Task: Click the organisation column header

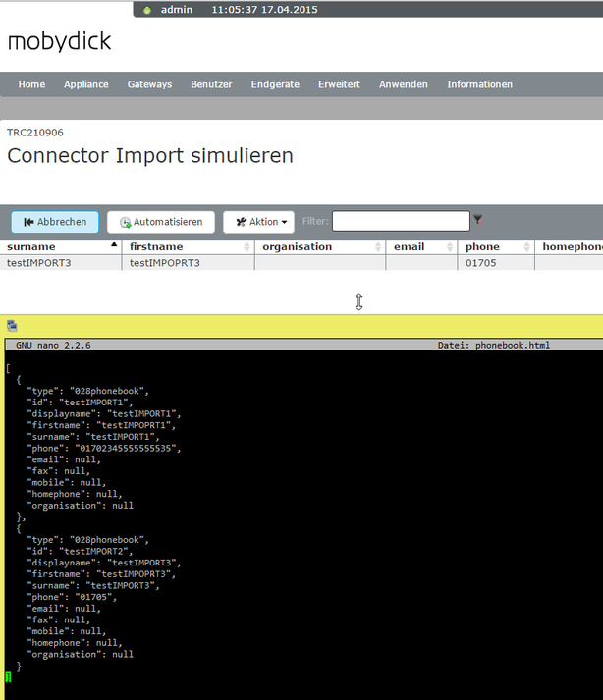Action: (x=320, y=246)
